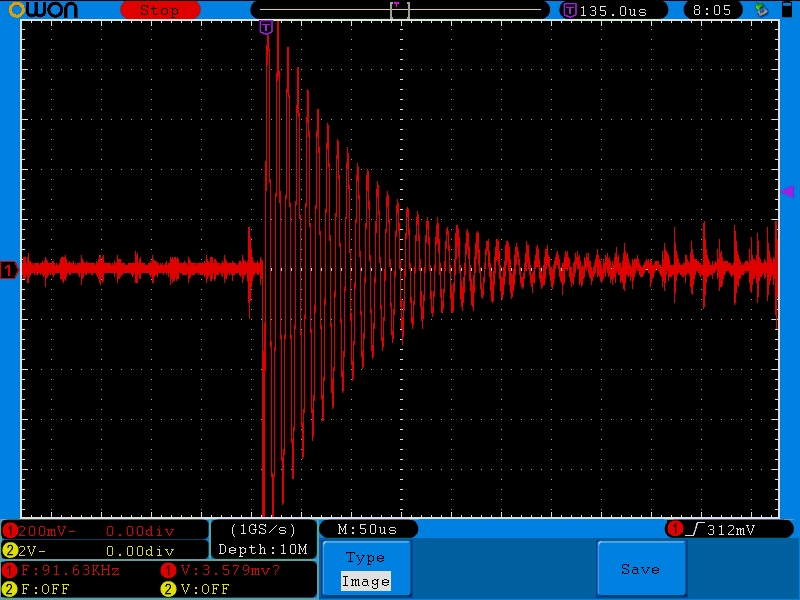
Task: Click the purple trigger T marker atop waveform
Action: (266, 27)
